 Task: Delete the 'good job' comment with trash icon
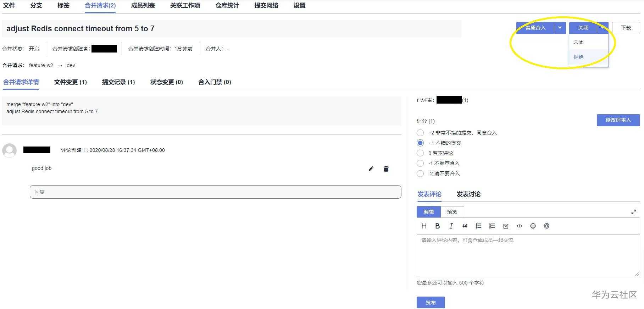click(386, 169)
